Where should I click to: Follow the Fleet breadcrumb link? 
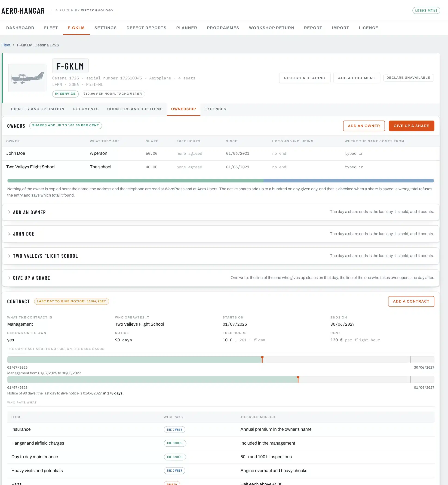(6, 45)
